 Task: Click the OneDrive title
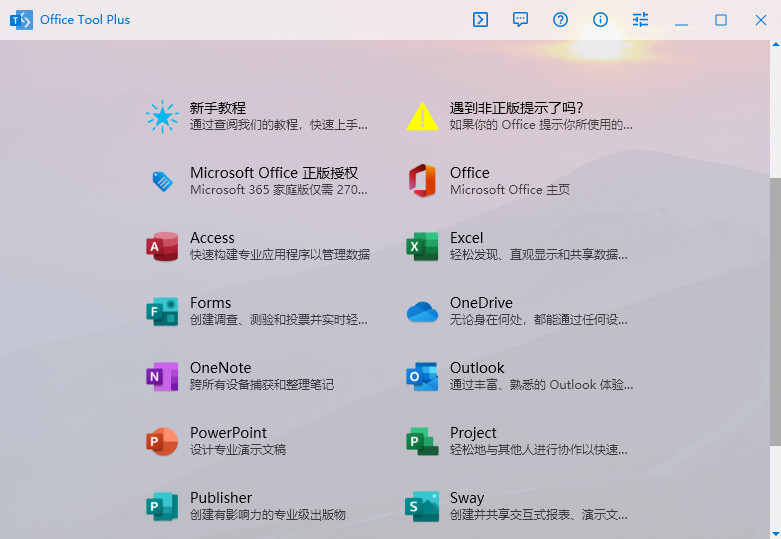pyautogui.click(x=481, y=303)
